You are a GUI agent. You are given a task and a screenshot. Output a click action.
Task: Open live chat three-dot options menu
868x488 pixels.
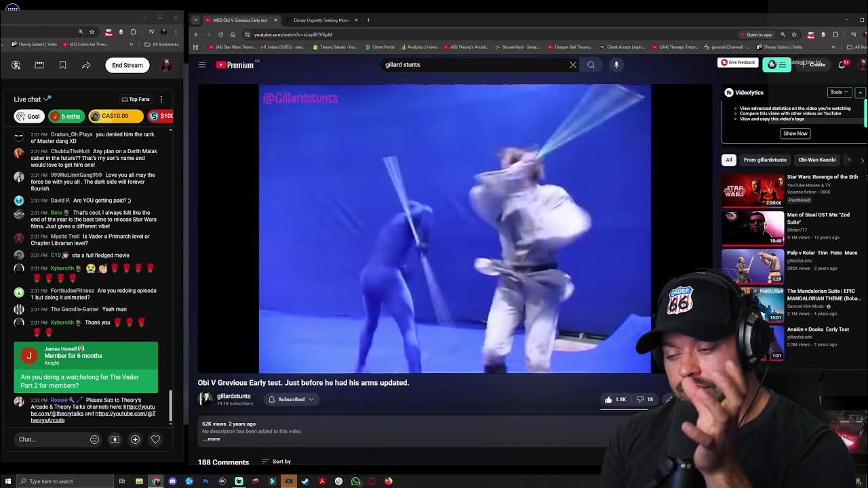click(x=161, y=99)
